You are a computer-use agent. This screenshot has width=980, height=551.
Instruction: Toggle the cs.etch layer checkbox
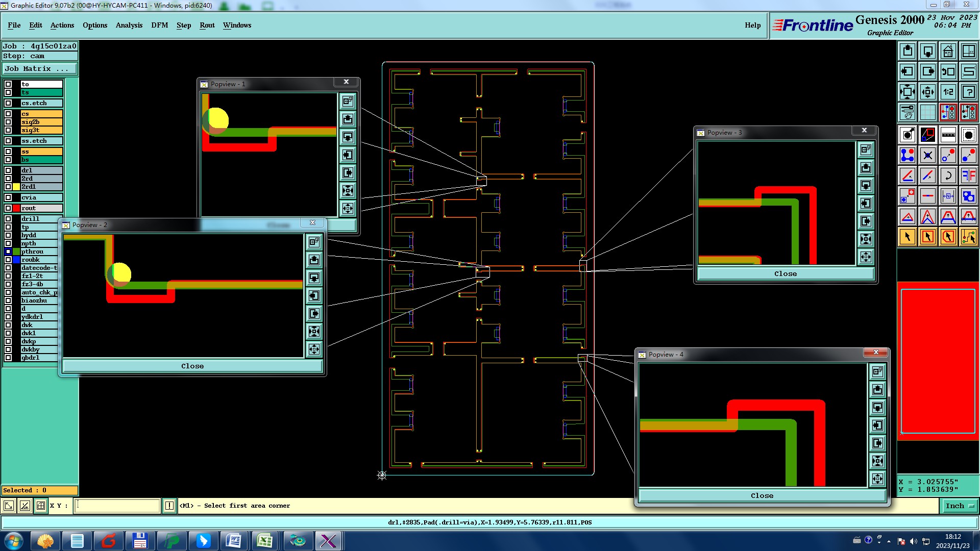(x=8, y=103)
